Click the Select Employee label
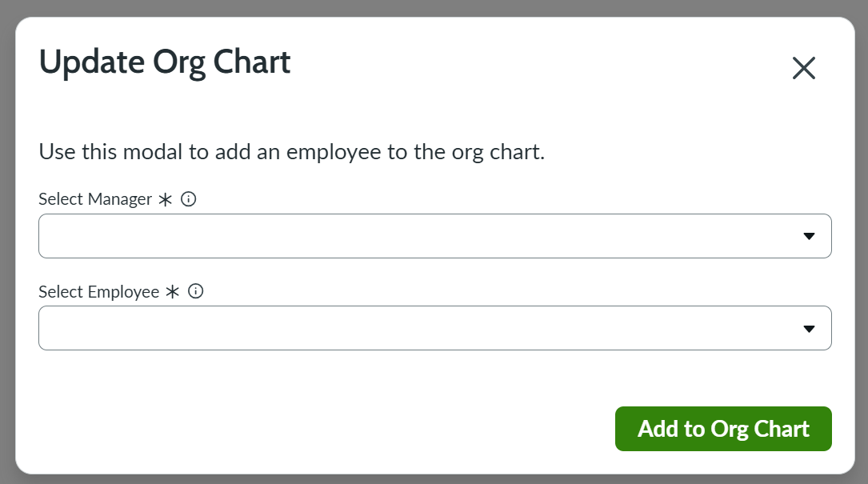Image resolution: width=868 pixels, height=484 pixels. [x=99, y=291]
